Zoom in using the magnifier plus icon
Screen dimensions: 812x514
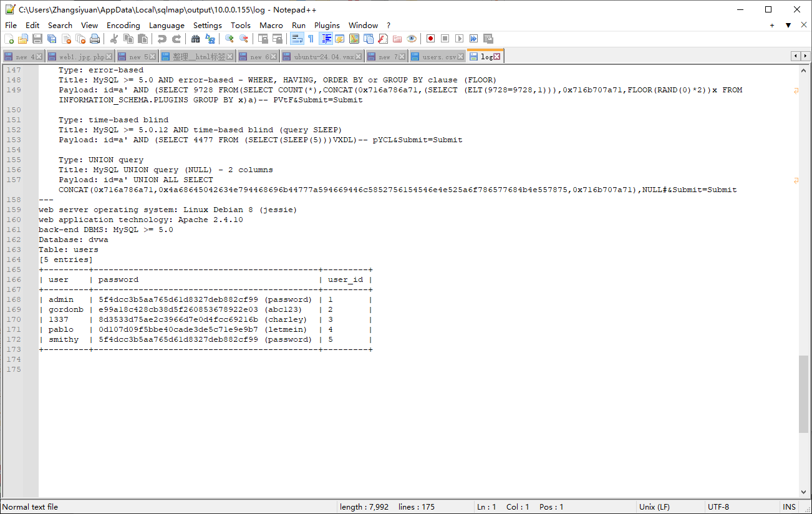230,39
